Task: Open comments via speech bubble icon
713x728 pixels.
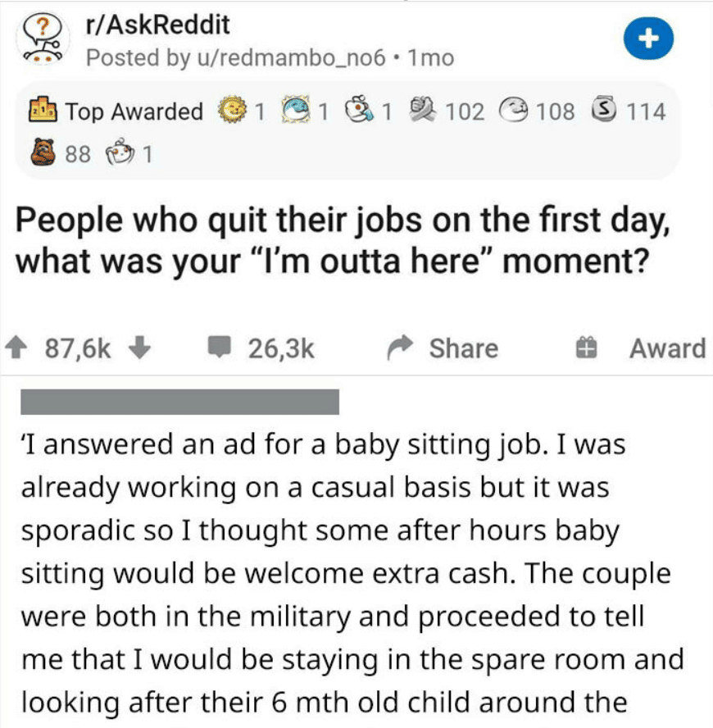Action: [219, 348]
